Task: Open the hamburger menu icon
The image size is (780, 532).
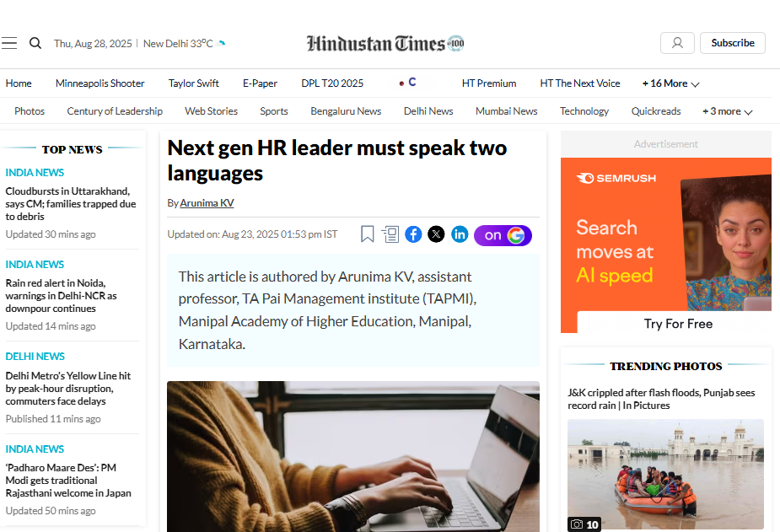Action: click(x=9, y=43)
